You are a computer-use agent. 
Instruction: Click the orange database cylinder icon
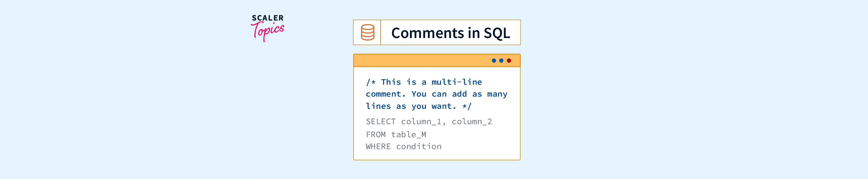367,32
